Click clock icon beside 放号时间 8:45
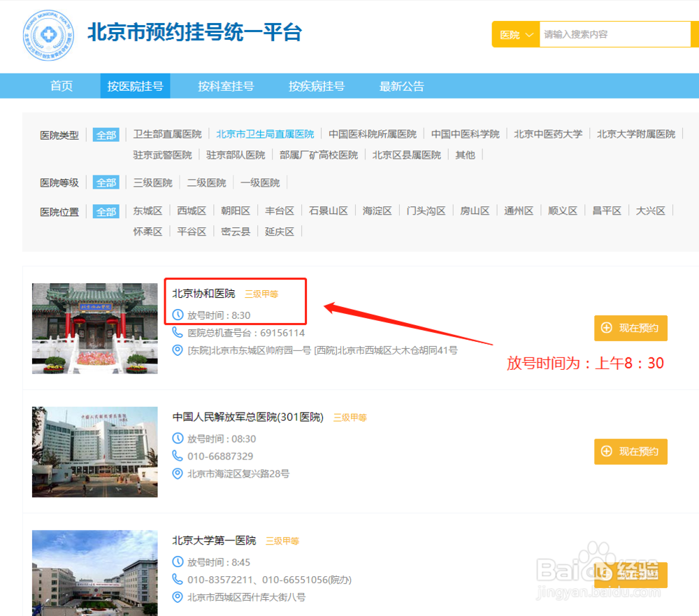The width and height of the screenshot is (699, 616). [178, 562]
